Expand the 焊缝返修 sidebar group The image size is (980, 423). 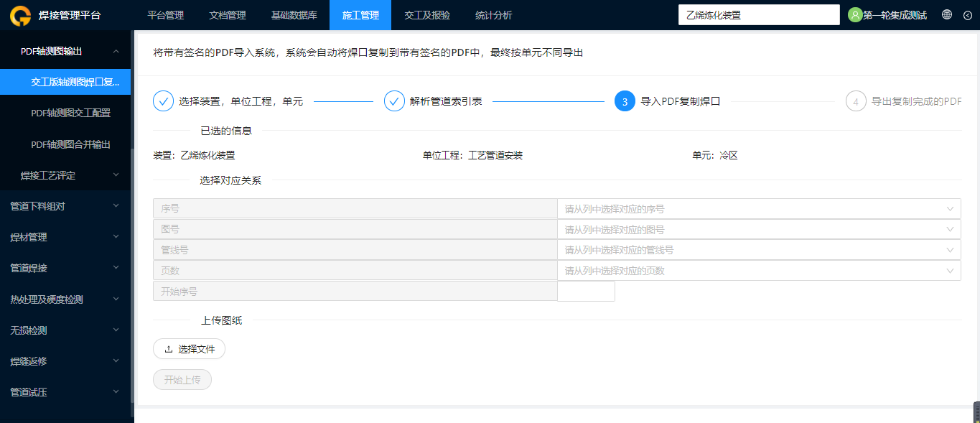(65, 361)
